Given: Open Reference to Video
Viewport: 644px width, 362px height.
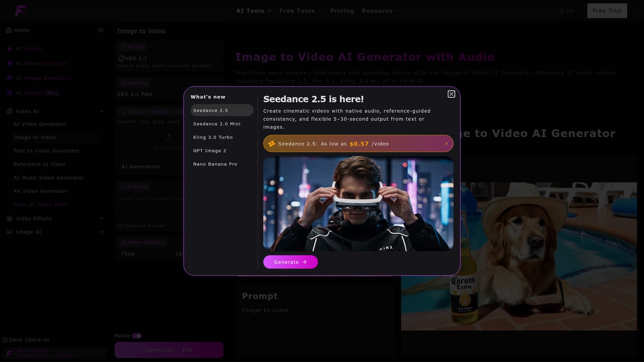Looking at the screenshot, I should [39, 164].
